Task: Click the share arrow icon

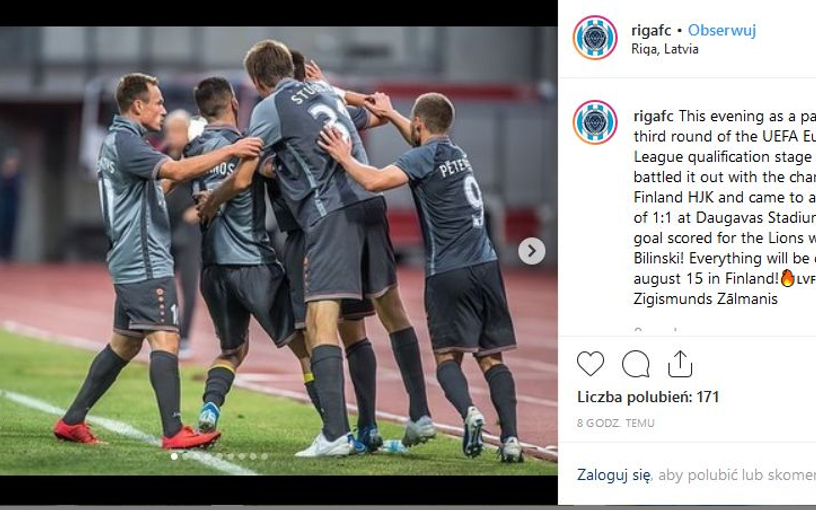Action: 680,363
